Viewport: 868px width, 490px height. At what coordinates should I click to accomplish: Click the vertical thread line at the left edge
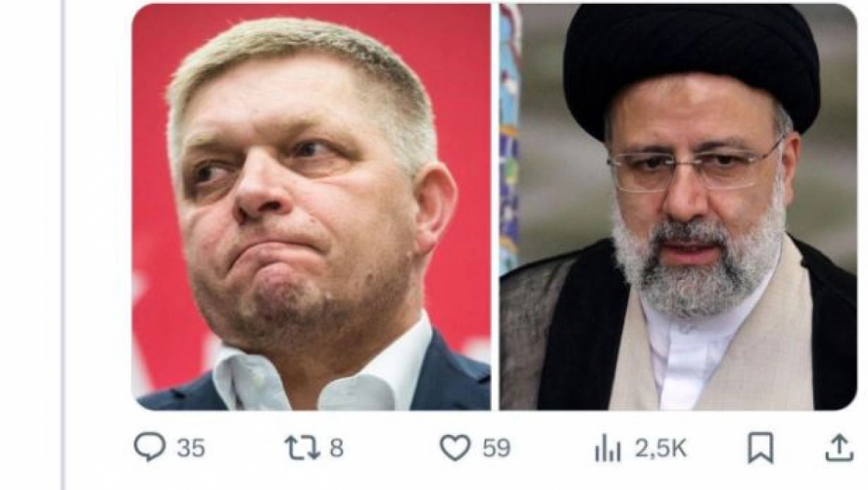[63, 245]
